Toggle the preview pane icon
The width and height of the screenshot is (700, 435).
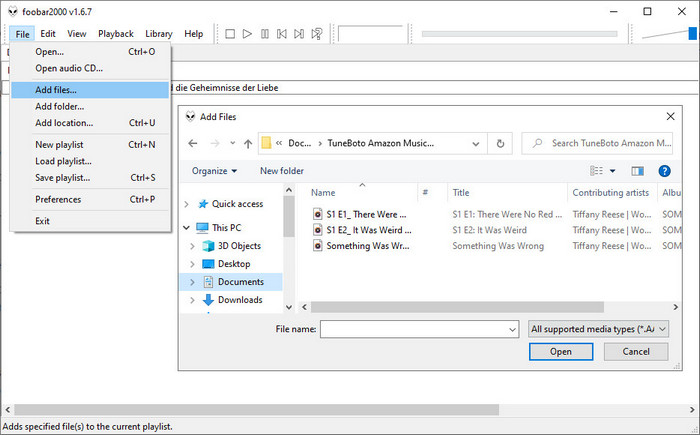point(638,171)
